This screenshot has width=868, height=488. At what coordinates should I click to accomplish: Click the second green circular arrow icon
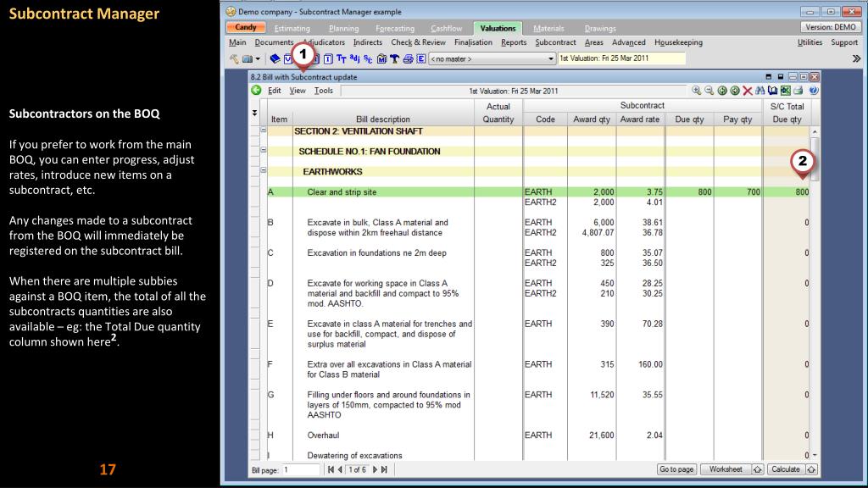(735, 91)
